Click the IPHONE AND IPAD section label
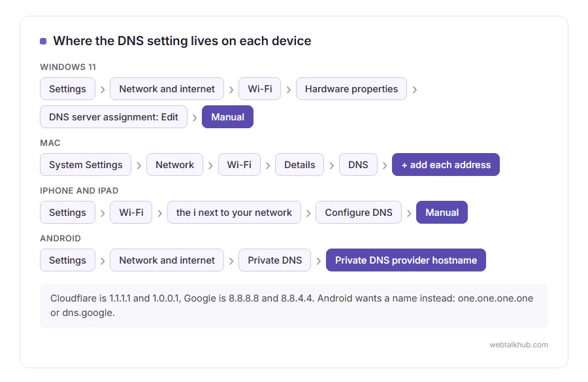 79,190
